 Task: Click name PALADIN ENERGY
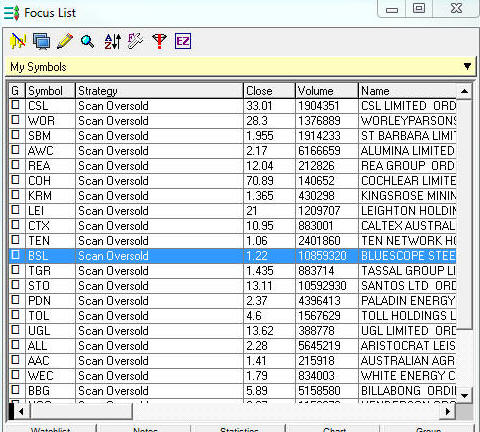tap(408, 300)
